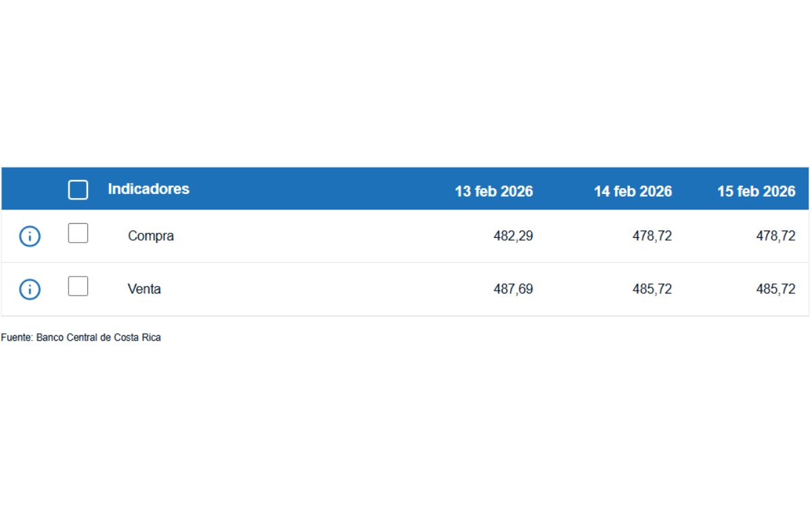Click the Venta row label

click(x=144, y=289)
